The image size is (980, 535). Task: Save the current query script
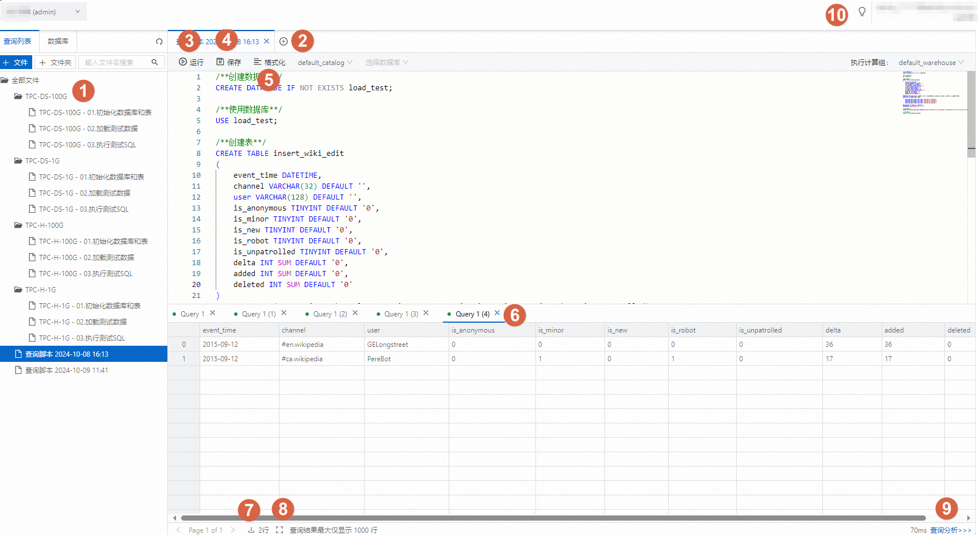pos(228,62)
